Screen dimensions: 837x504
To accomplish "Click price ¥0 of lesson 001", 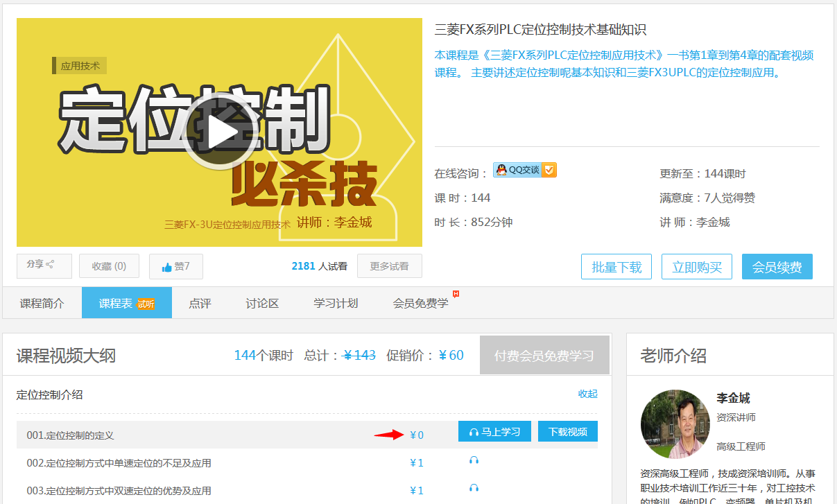I will [417, 435].
